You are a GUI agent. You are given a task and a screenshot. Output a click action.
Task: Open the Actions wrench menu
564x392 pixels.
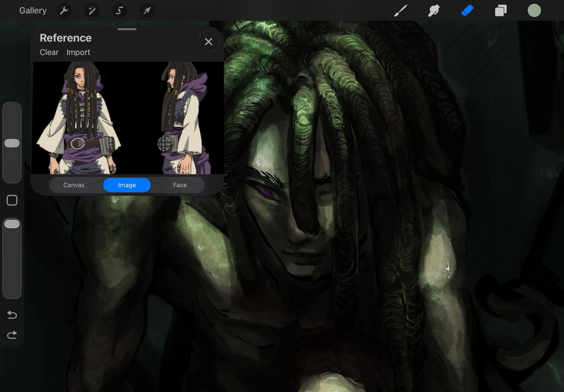(64, 11)
